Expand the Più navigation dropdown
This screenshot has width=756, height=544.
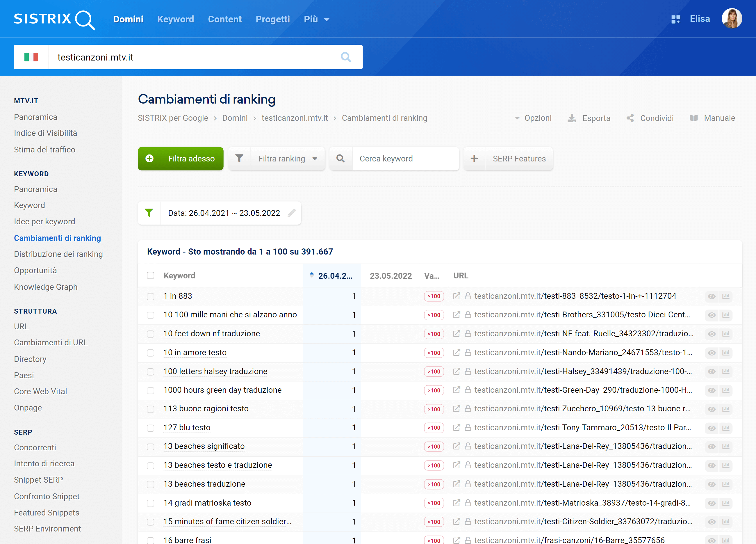316,19
